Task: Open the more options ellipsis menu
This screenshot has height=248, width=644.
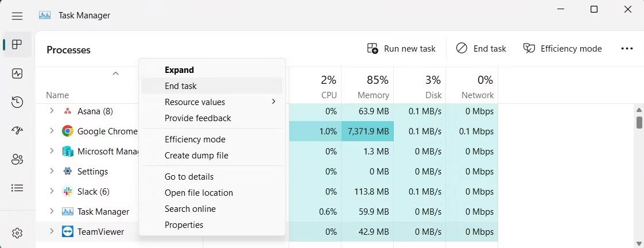Action: tap(627, 49)
